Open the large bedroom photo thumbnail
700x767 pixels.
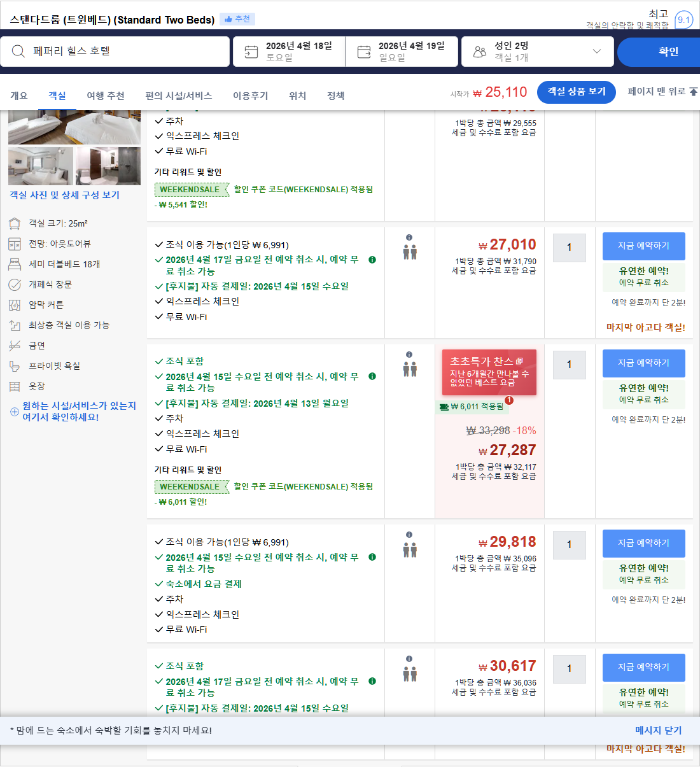click(74, 127)
